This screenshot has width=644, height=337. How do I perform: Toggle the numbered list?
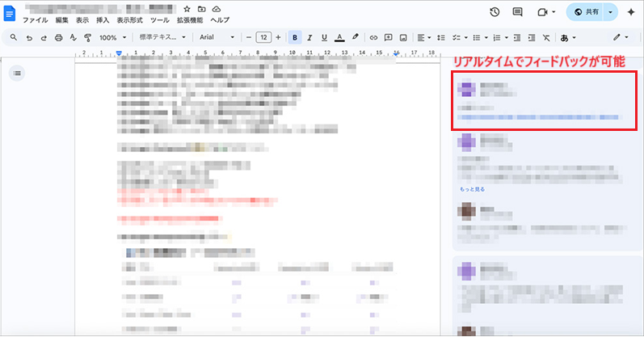[x=497, y=37]
